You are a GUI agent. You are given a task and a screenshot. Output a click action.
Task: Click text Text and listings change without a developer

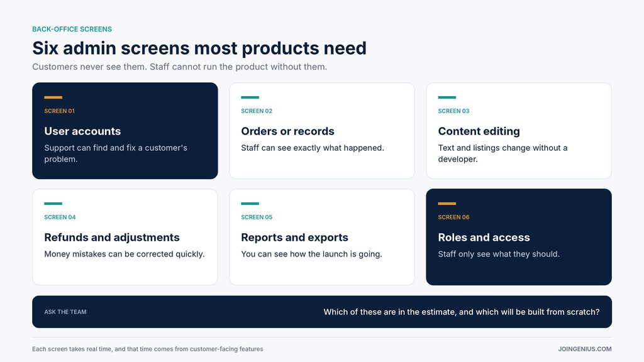(502, 153)
